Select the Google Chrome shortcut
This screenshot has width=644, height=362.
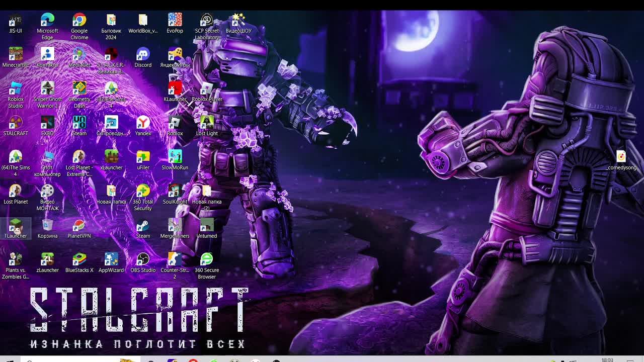tap(79, 27)
